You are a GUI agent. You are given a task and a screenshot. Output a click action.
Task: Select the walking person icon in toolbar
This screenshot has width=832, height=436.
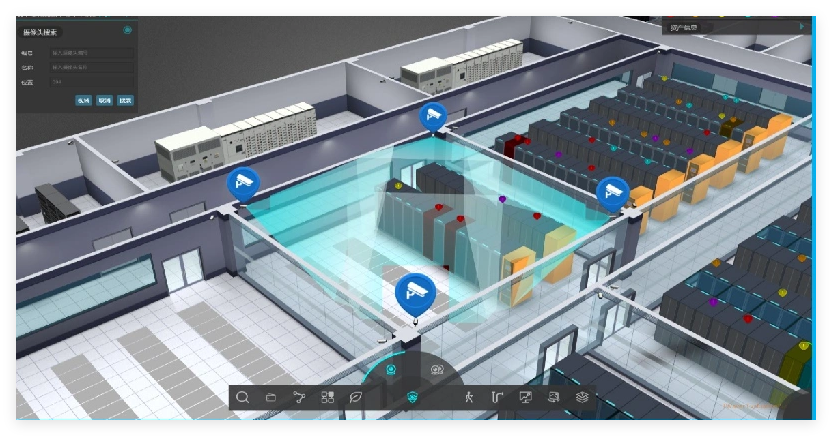(469, 397)
